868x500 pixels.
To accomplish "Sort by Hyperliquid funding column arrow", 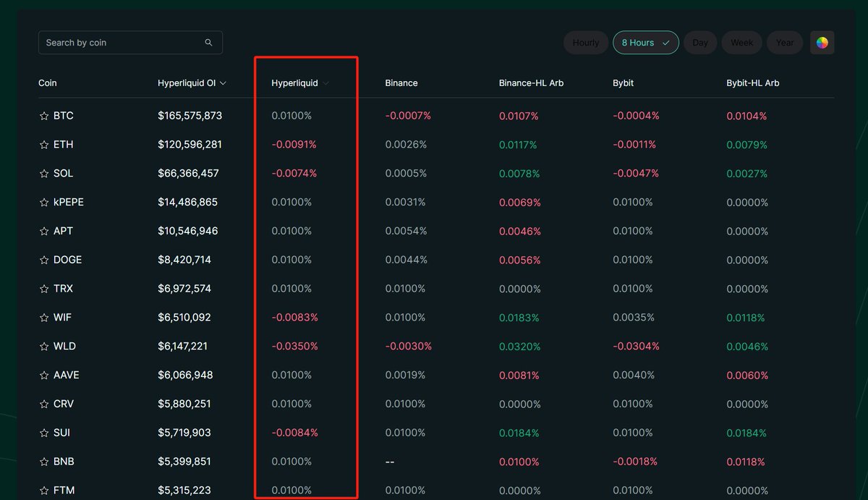I will [325, 83].
